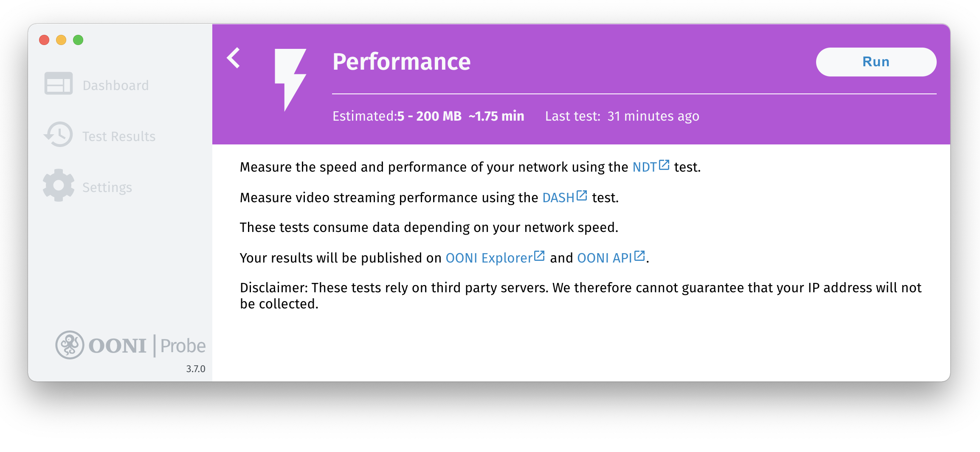Visit the OONI Explorer link
Image resolution: width=980 pixels, height=452 pixels.
point(489,258)
